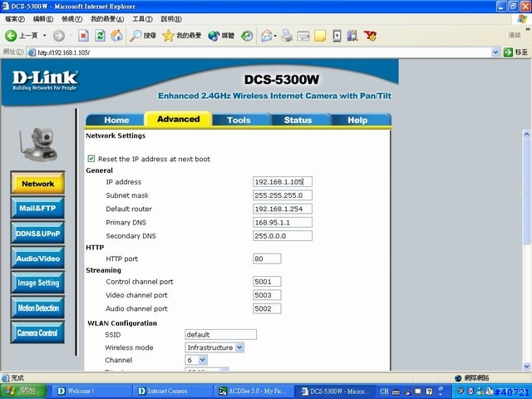
Task: Open the address bar dropdown arrow
Action: tap(495, 52)
